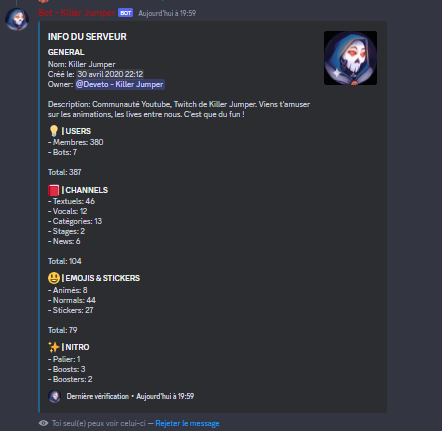Click the light bulb emoji by USERS
The image size is (442, 431).
click(54, 131)
